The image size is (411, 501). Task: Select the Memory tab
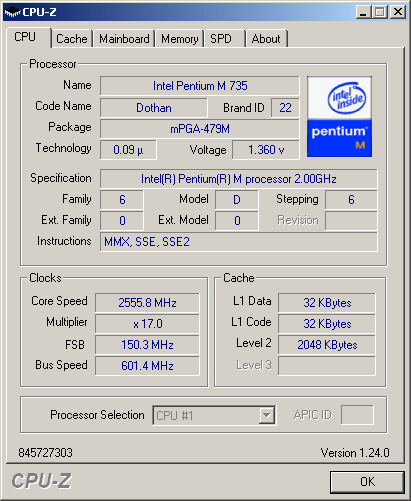tap(180, 39)
